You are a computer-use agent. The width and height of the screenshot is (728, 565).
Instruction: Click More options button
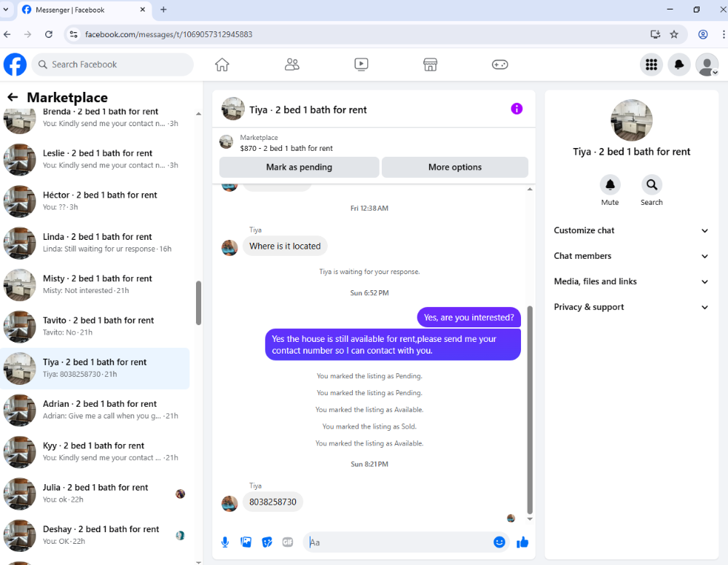point(455,167)
